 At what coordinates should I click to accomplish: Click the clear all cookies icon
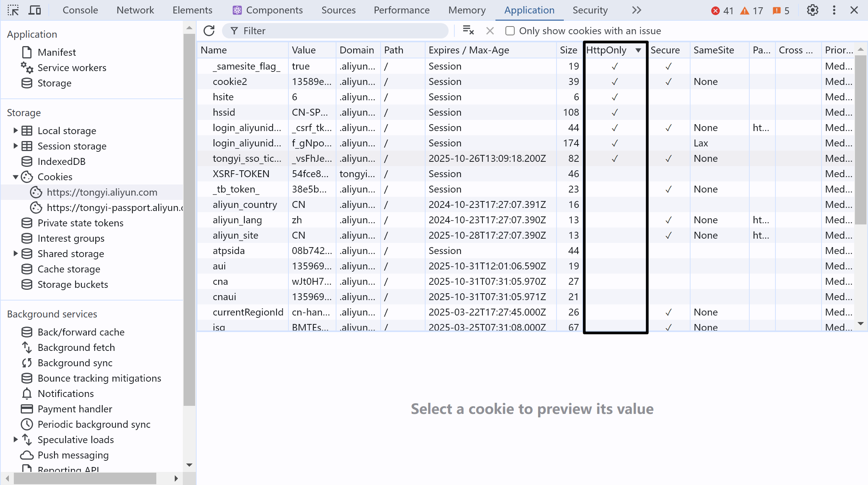tap(468, 31)
